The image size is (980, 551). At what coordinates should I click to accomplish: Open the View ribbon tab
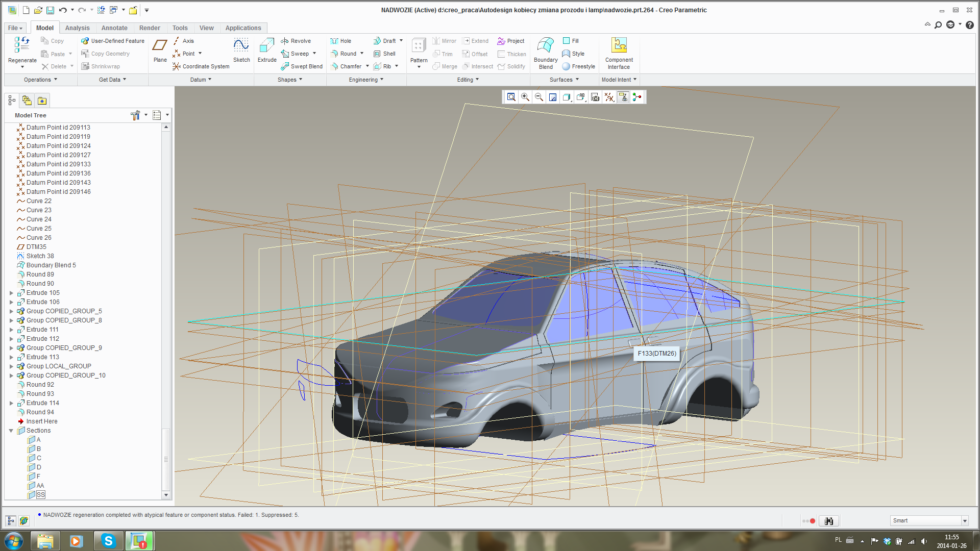tap(206, 28)
